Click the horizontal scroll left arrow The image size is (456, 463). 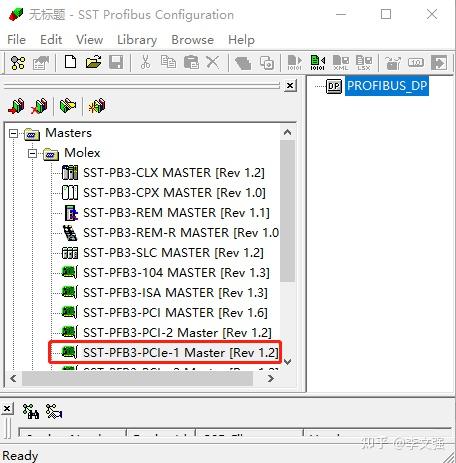tap(13, 379)
